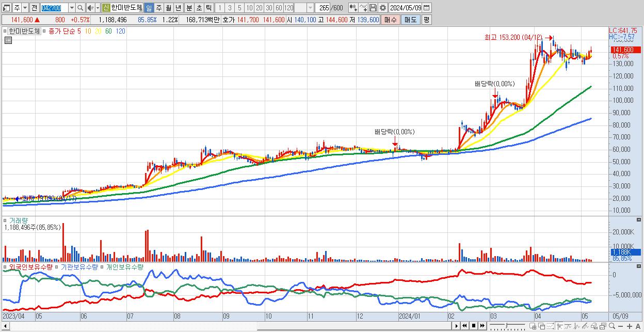Viewport: 644px width, 332px height.
Task: Open chart settings gear icon
Action: pos(382,8)
